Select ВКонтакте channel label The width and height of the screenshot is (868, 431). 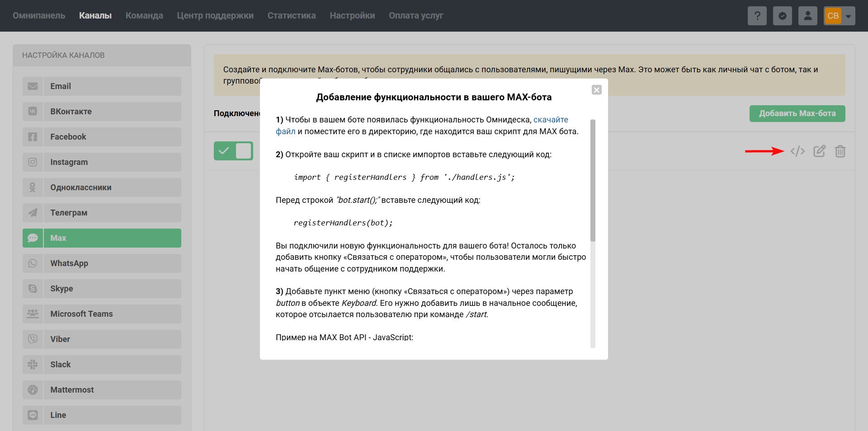[71, 112]
